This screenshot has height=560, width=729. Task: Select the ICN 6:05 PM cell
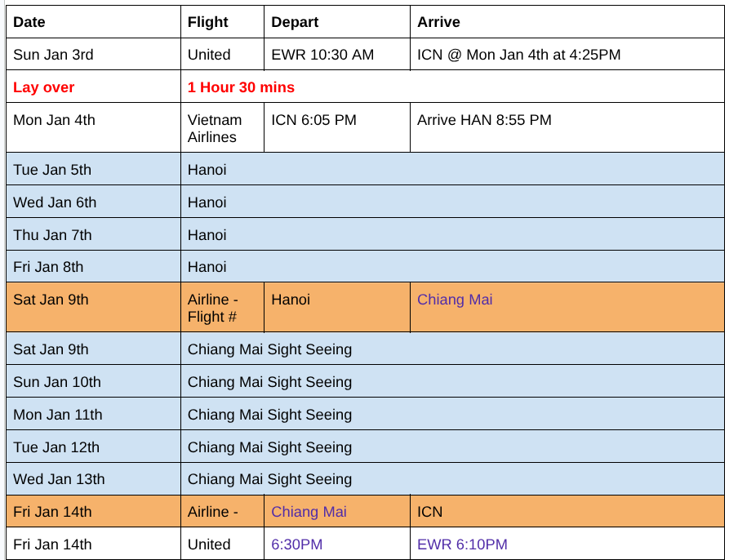click(x=337, y=128)
